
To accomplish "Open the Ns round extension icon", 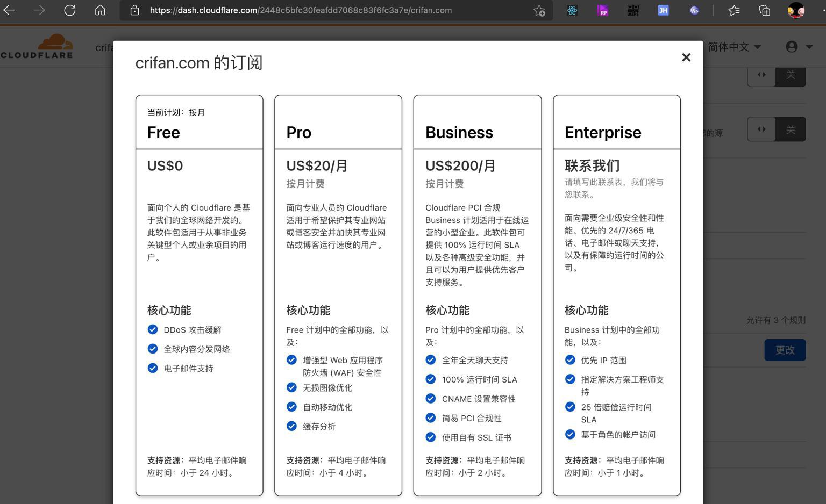I will 694,10.
